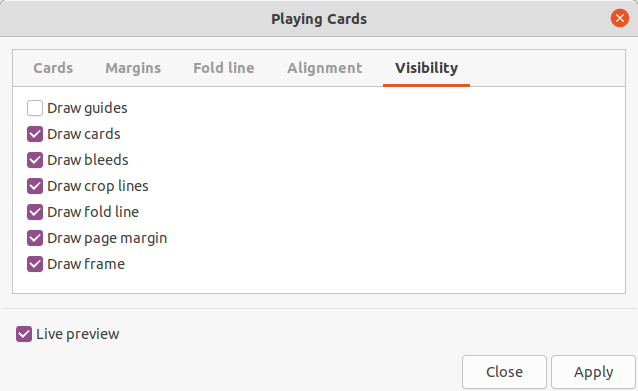Click the Playing Cards title bar
638x391 pixels.
coord(319,19)
